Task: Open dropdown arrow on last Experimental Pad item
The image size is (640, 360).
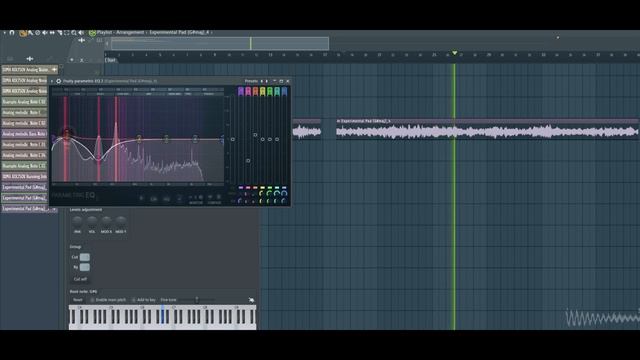Action: click(x=54, y=209)
